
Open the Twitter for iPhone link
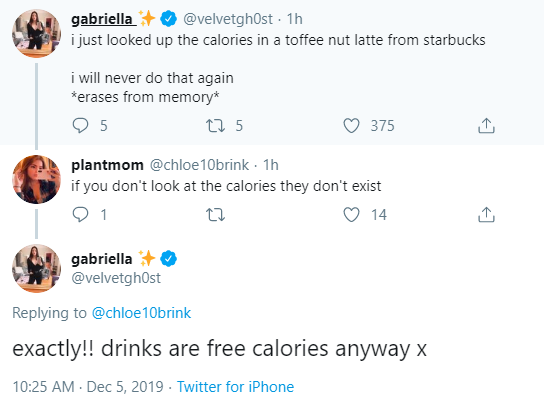[235, 386]
